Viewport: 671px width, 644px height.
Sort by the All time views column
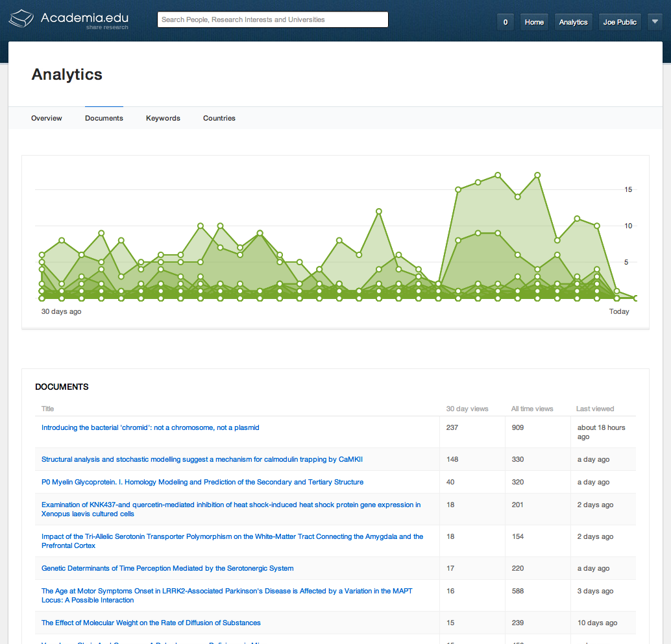click(x=532, y=409)
